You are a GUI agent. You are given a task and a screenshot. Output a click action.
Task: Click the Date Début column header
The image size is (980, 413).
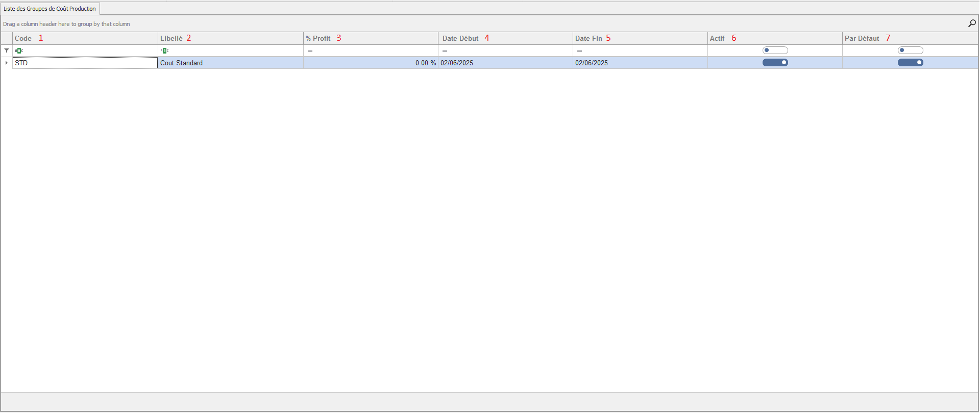(460, 38)
